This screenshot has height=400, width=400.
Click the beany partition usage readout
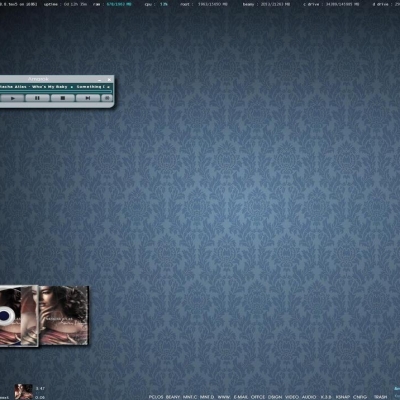[x=266, y=4]
